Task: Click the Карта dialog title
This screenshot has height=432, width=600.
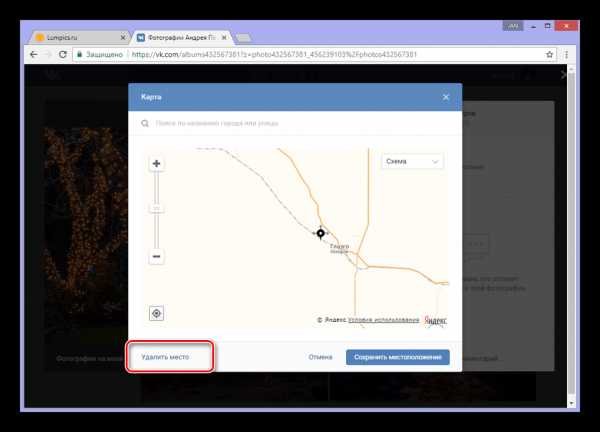Action: point(151,97)
